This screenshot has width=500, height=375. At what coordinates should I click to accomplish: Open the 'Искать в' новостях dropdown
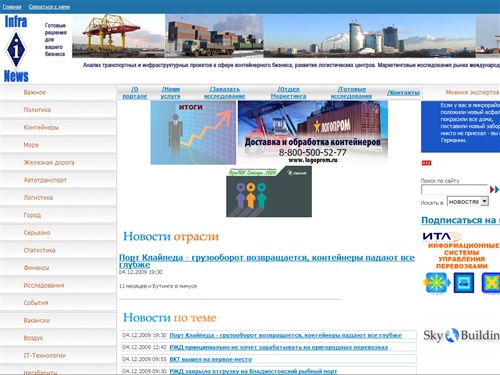pos(468,201)
